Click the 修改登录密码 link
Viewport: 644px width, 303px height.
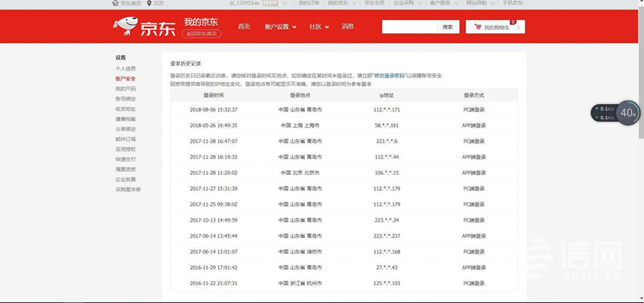click(389, 76)
